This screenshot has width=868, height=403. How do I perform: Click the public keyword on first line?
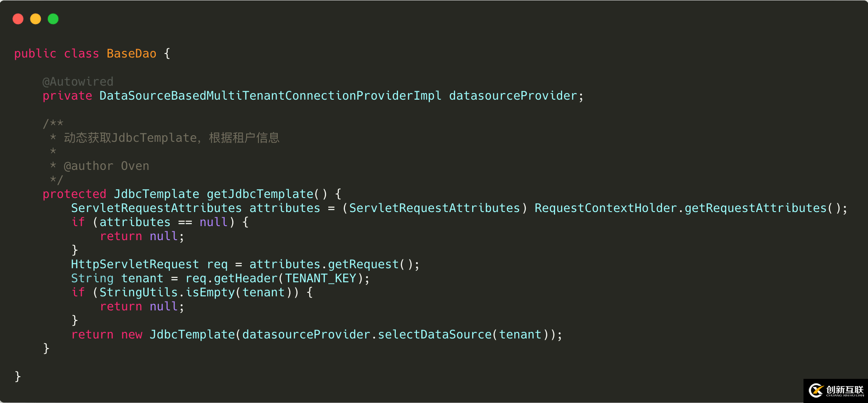click(x=35, y=54)
